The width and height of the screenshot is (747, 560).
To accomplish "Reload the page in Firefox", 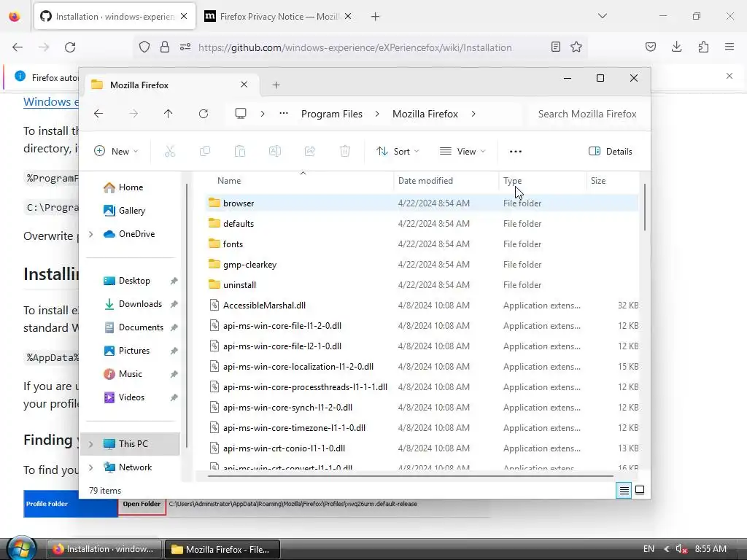I will click(x=70, y=47).
